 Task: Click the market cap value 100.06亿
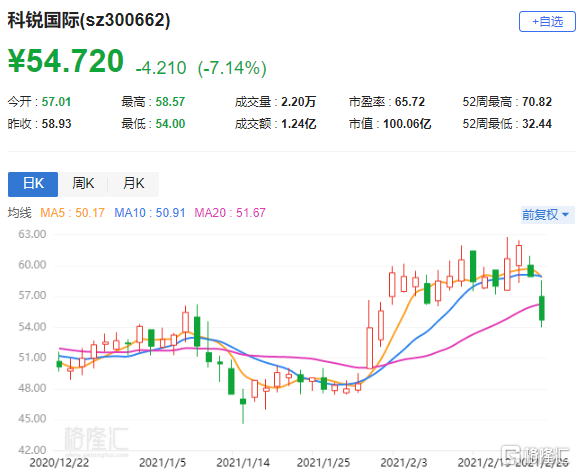[x=407, y=124]
